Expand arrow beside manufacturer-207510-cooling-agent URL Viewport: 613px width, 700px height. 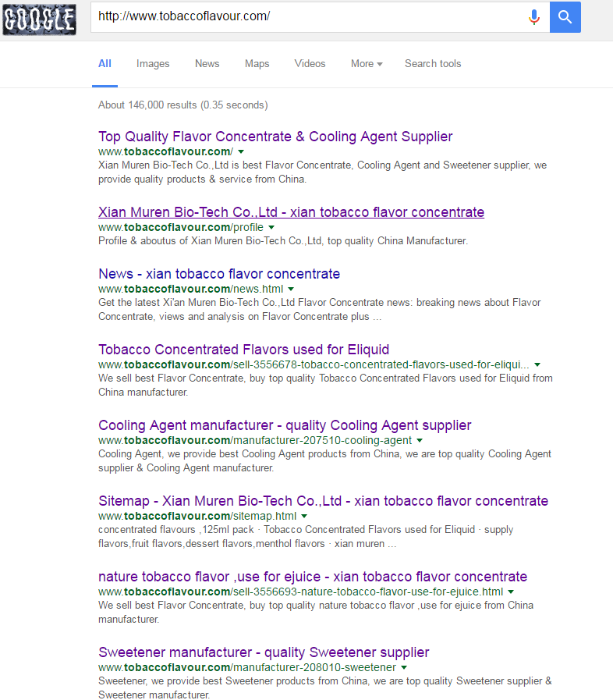tap(420, 440)
